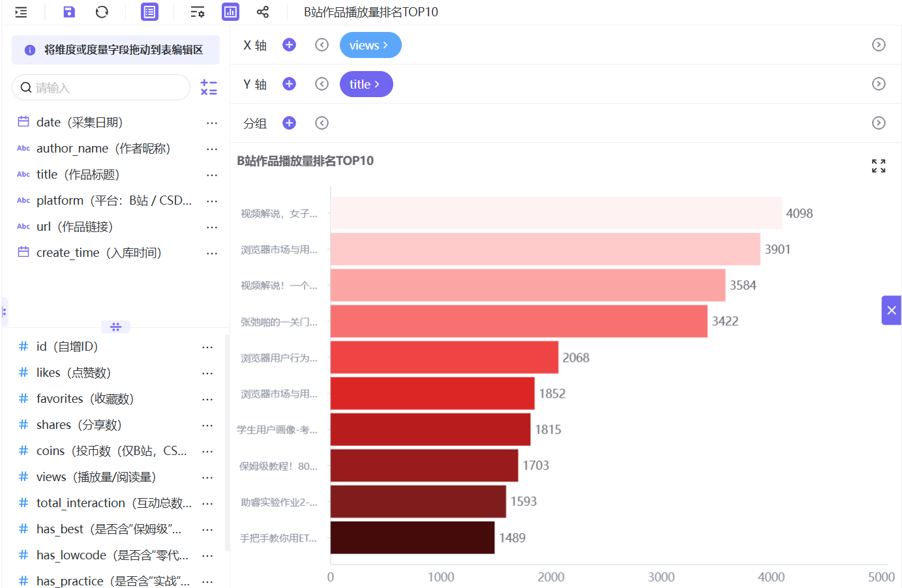Open the filter settings icon
The image size is (902, 588).
197,12
